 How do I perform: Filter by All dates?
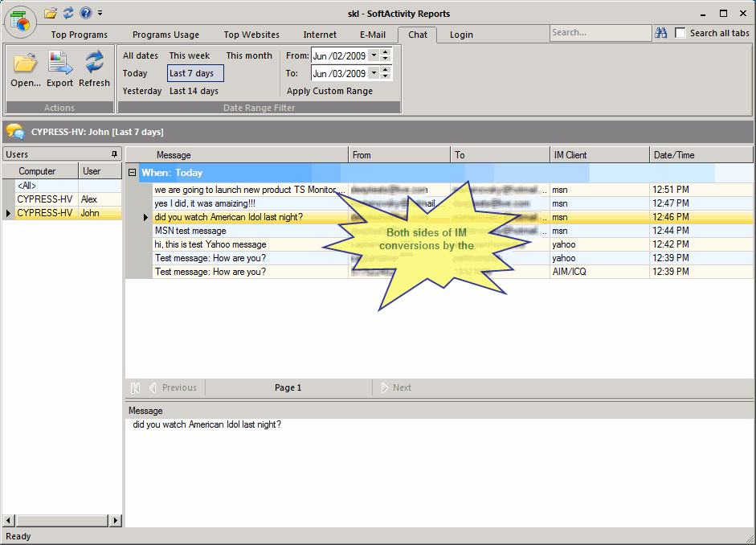[141, 55]
